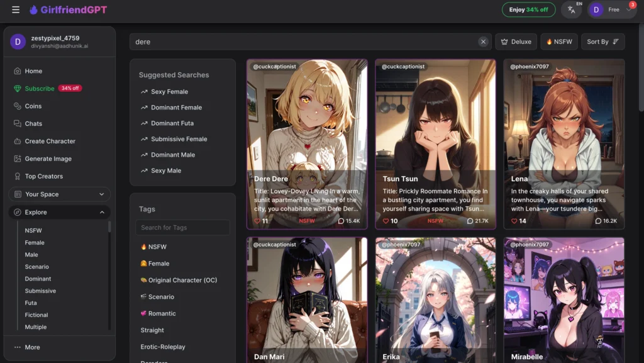The width and height of the screenshot is (644, 363).
Task: Click suggested search Sexy Male
Action: (x=166, y=171)
